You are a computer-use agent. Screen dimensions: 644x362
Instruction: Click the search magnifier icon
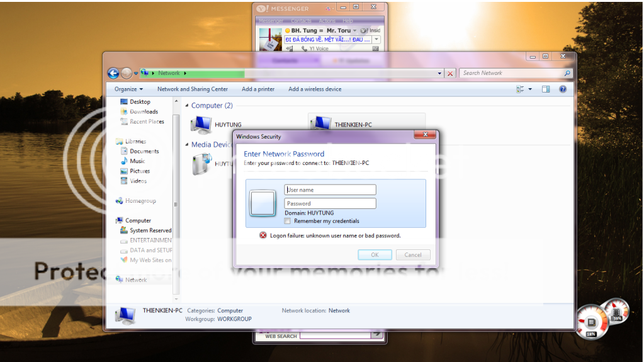click(x=568, y=73)
